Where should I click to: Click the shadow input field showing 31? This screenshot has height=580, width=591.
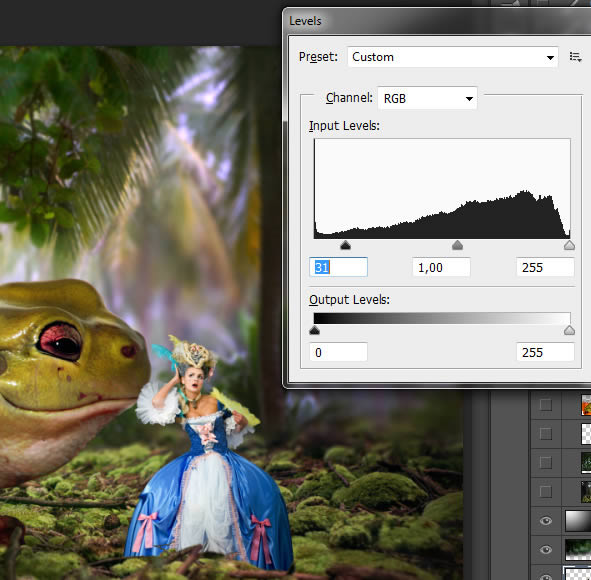tap(338, 267)
